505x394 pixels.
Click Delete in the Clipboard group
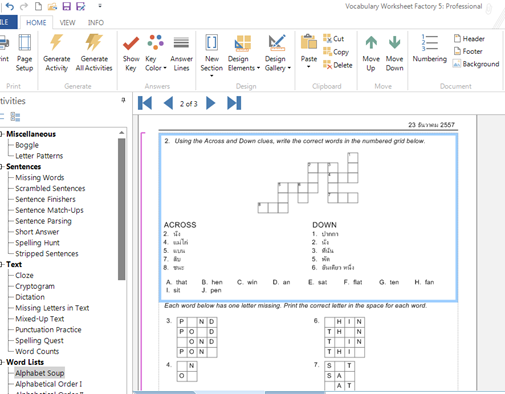(x=338, y=65)
